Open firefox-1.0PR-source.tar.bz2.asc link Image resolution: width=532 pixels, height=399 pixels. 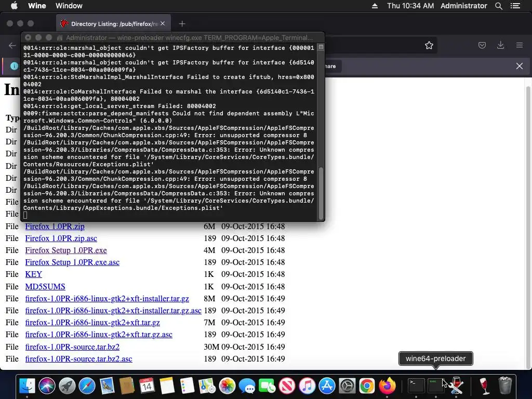point(78,358)
